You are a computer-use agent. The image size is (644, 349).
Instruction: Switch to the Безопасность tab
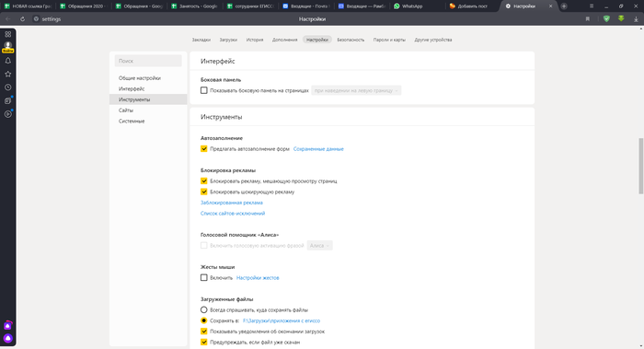(351, 40)
